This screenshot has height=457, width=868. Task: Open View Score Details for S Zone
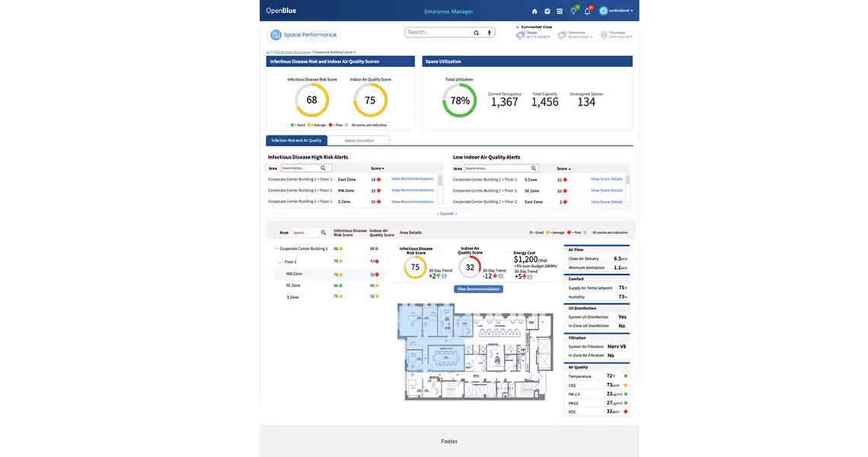click(x=606, y=179)
